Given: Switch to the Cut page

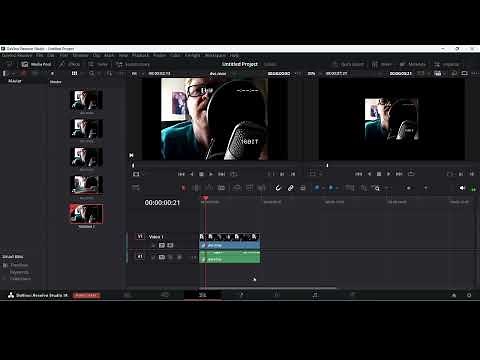Looking at the screenshot, I should (165, 295).
